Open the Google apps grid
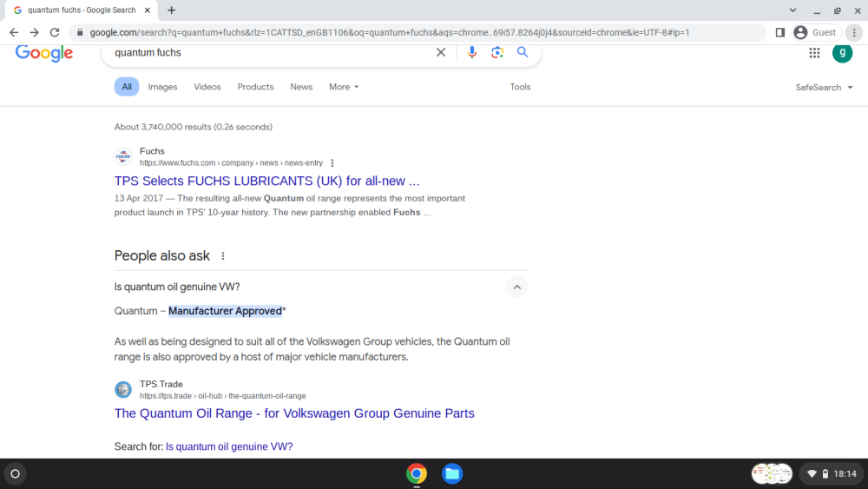Viewport: 868px width, 489px height. tap(814, 53)
